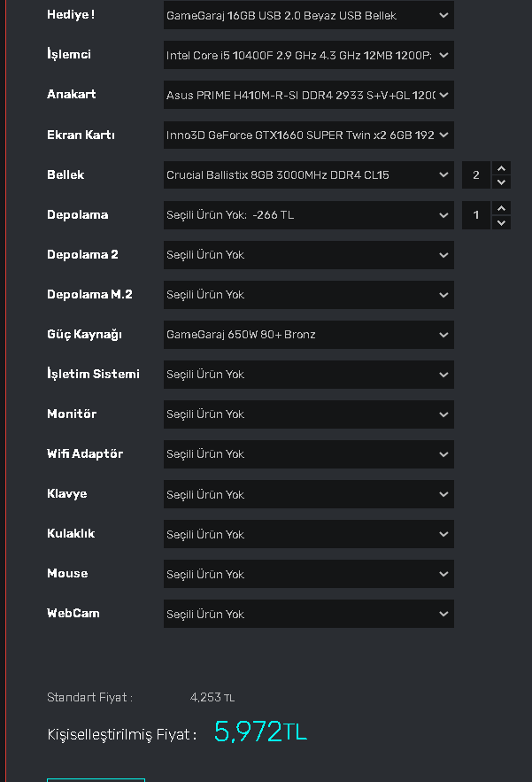532x782 pixels.
Task: Expand the Bellek Crucial Ballistix dropdown
Action: [308, 175]
